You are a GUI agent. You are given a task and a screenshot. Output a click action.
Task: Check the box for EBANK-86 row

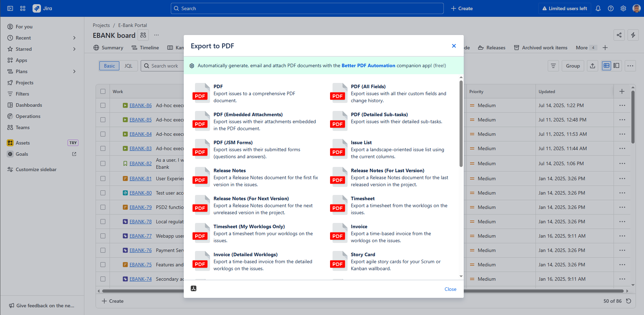click(x=103, y=105)
